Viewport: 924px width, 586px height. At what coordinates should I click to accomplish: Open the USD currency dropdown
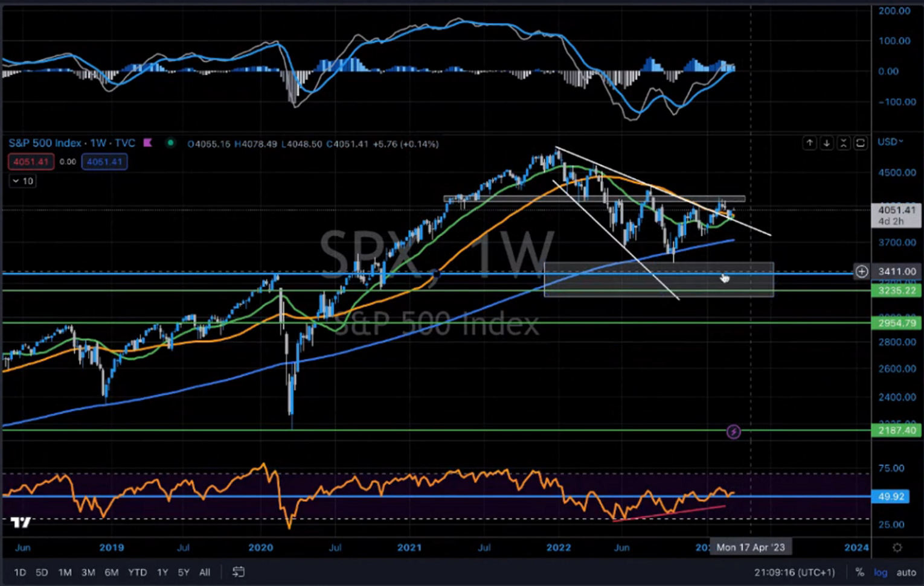tap(890, 142)
